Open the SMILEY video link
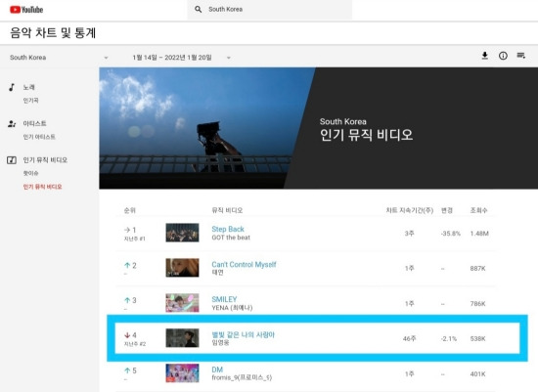This screenshot has height=392, width=538. pos(224,299)
